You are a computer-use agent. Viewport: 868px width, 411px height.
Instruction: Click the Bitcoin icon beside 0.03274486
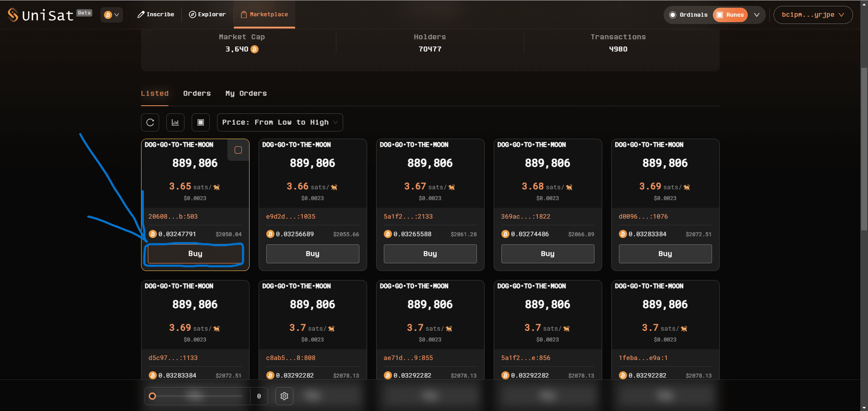505,234
